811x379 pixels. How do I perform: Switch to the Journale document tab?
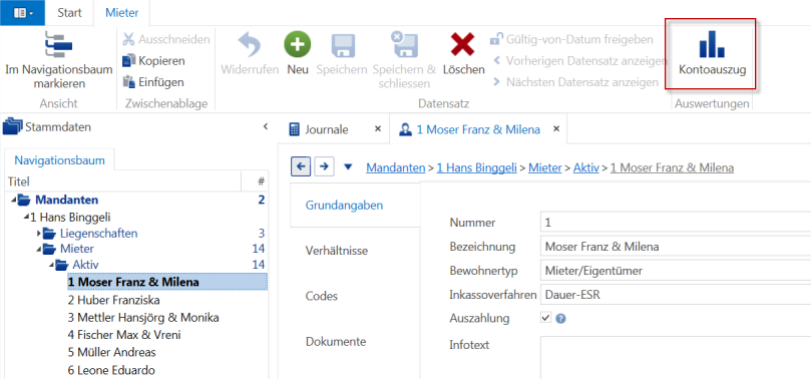(x=326, y=129)
